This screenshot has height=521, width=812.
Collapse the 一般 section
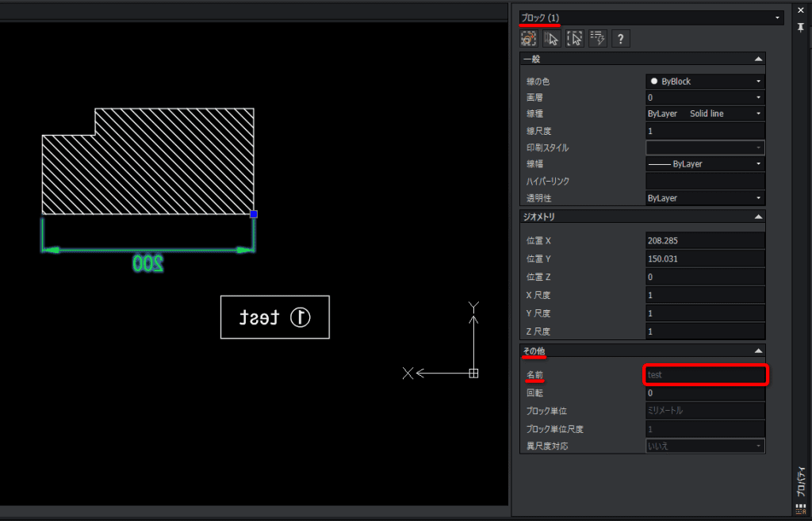pyautogui.click(x=758, y=59)
